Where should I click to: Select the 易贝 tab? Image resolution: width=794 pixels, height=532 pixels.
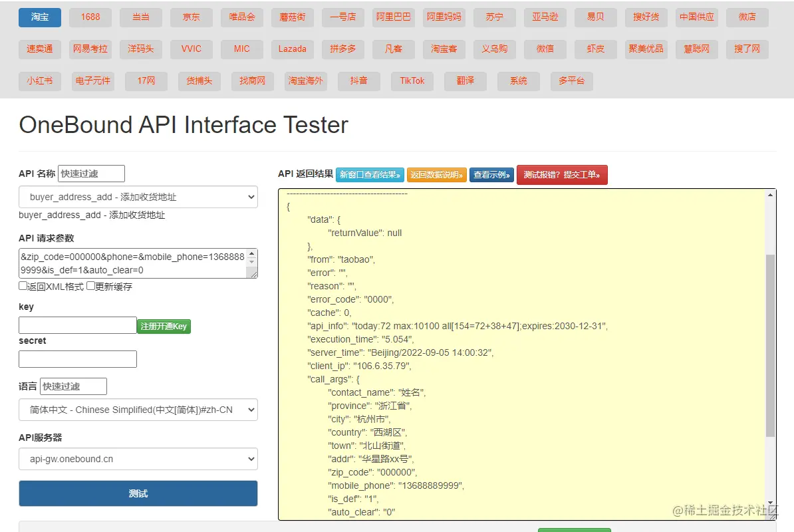tap(596, 17)
